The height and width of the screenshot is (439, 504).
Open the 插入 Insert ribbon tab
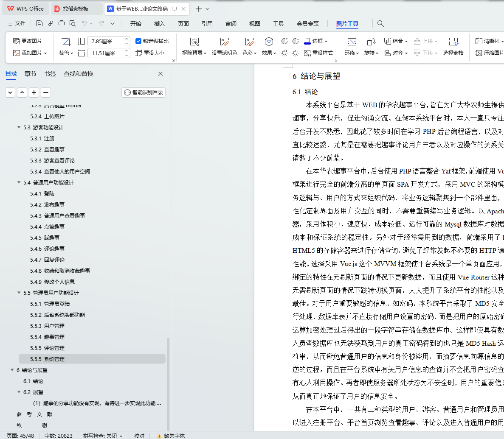159,23
